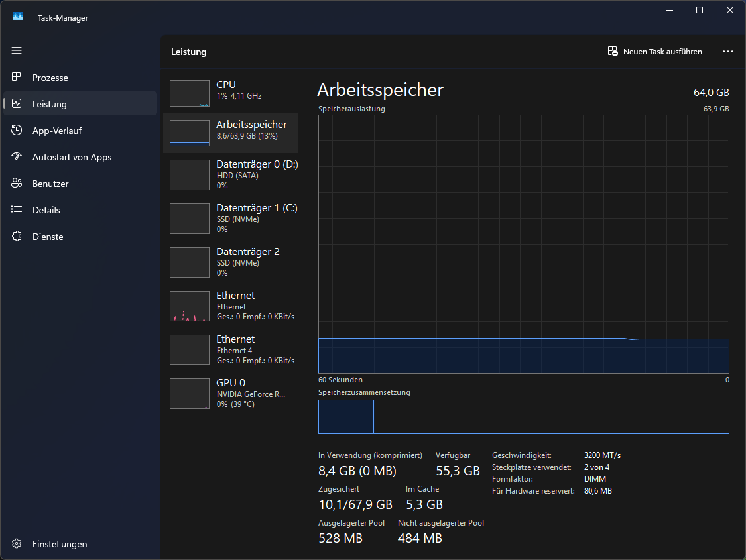Switch to App-Verlauf page

click(80, 131)
